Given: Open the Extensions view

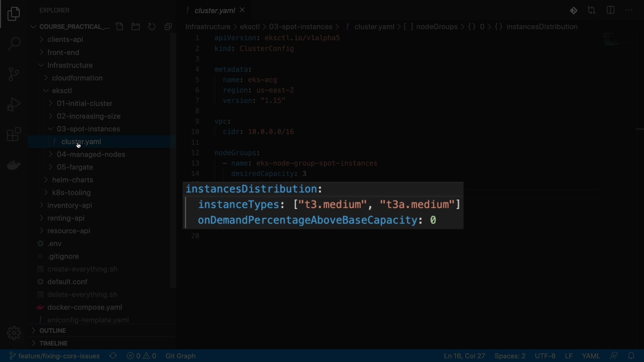Looking at the screenshot, I should click(x=14, y=134).
